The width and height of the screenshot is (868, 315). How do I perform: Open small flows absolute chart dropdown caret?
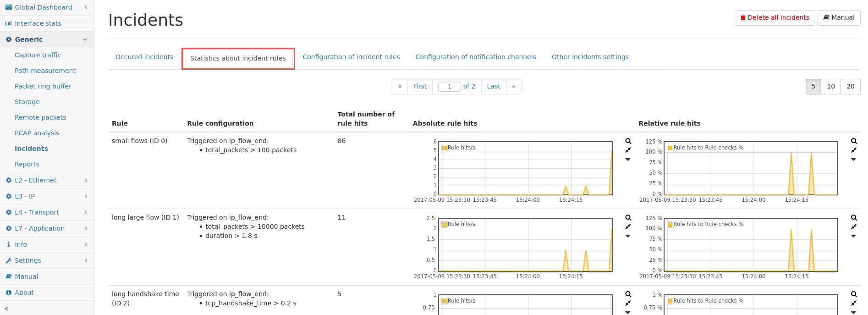pos(628,160)
